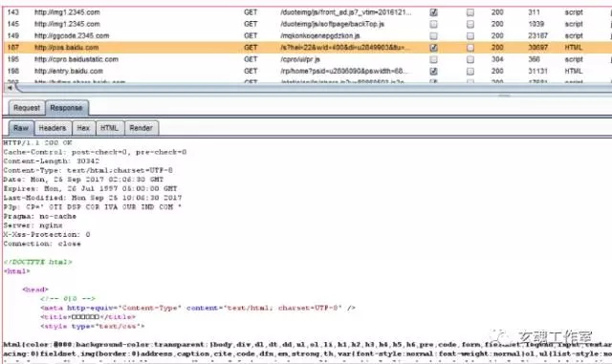Click the Connection: close header line
The width and height of the screenshot is (612, 364).
pos(42,244)
